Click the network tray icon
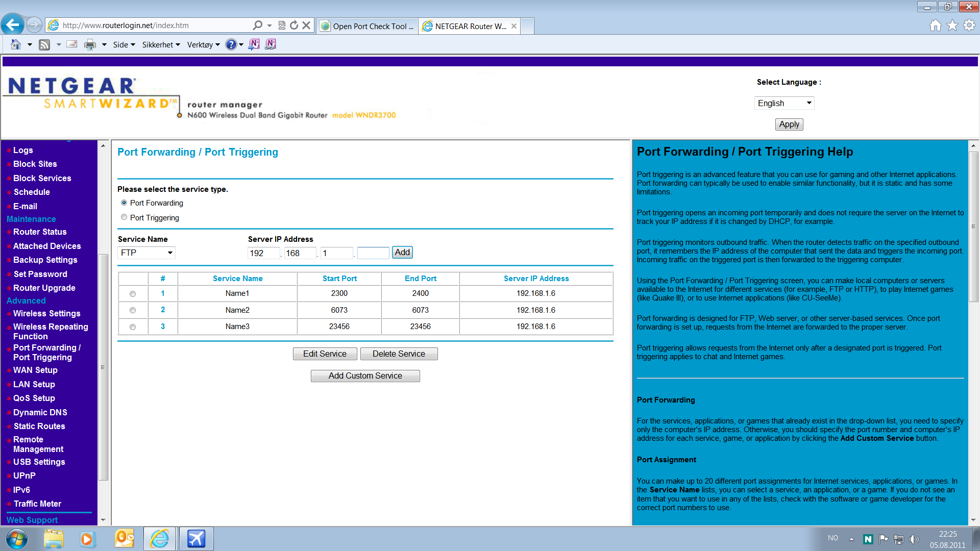Screen dimensions: 980x551 click(x=899, y=539)
